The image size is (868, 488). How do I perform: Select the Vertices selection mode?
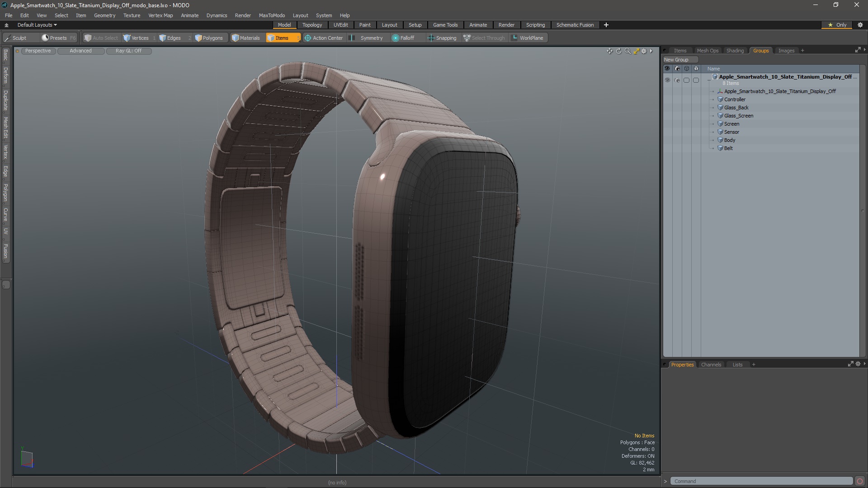point(136,38)
